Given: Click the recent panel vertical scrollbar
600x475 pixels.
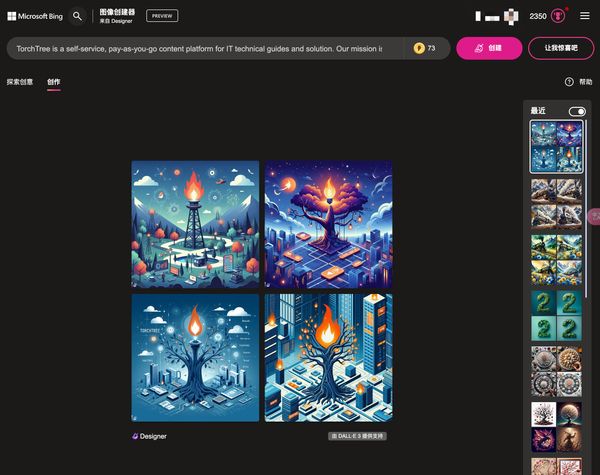Looking at the screenshot, I should point(586,210).
